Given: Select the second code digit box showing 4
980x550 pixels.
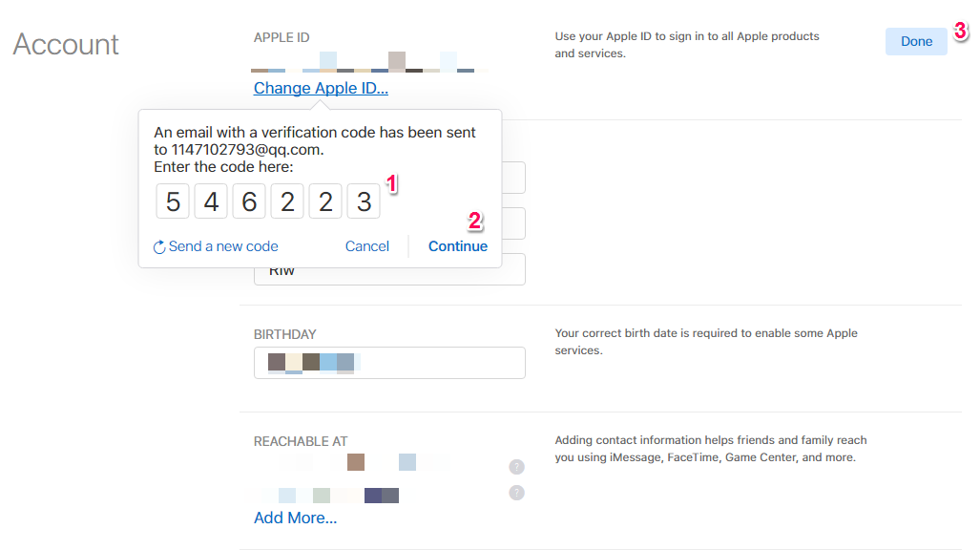Looking at the screenshot, I should (x=211, y=201).
